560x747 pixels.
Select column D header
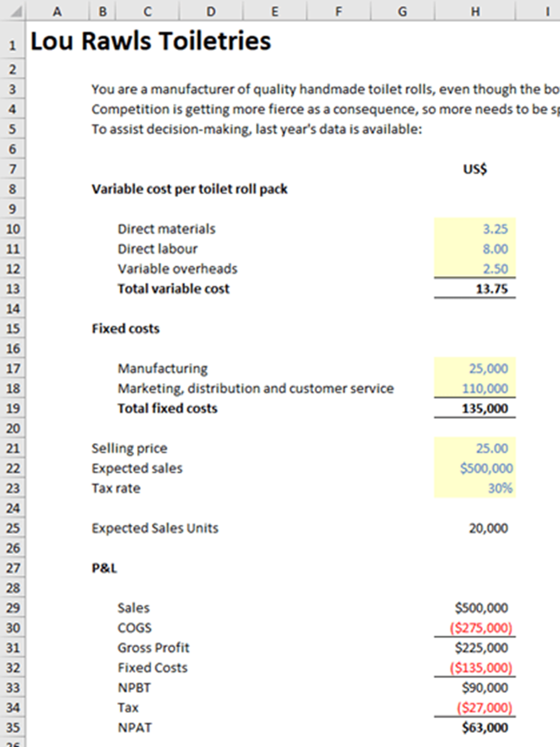click(211, 12)
